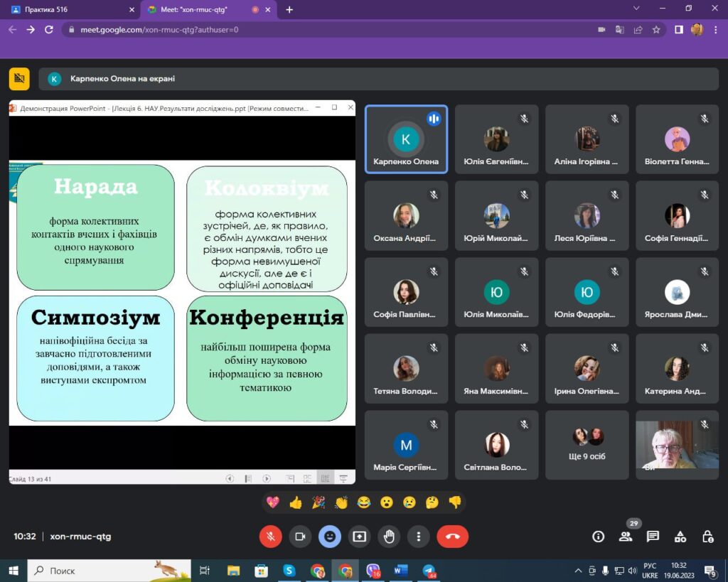Show hidden system tray icons
Screen dimensions: 728x582
[x=578, y=571]
